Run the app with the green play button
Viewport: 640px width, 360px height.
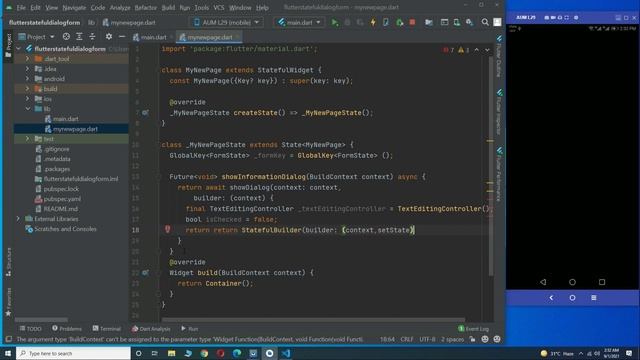[334, 22]
